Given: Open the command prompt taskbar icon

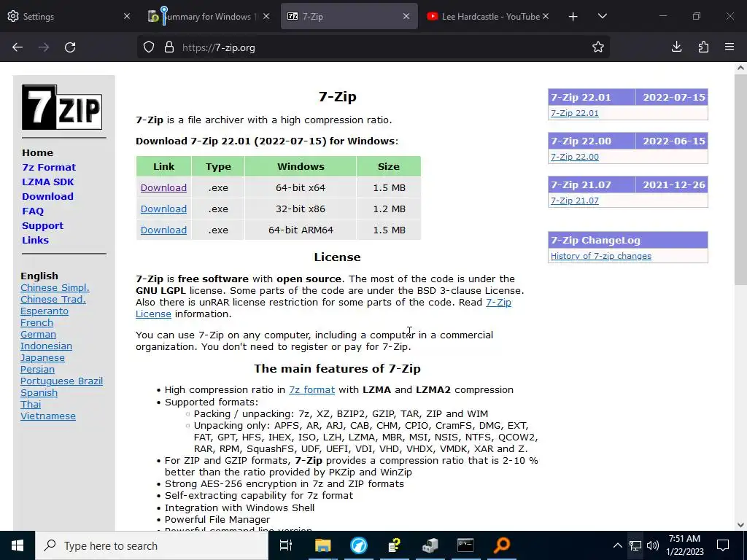Looking at the screenshot, I should tap(465, 545).
